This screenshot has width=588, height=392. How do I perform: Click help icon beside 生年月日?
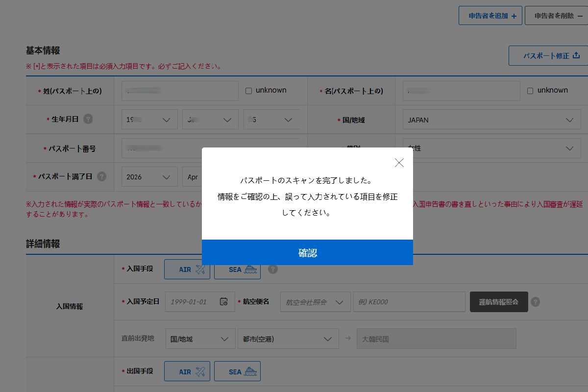pos(88,119)
